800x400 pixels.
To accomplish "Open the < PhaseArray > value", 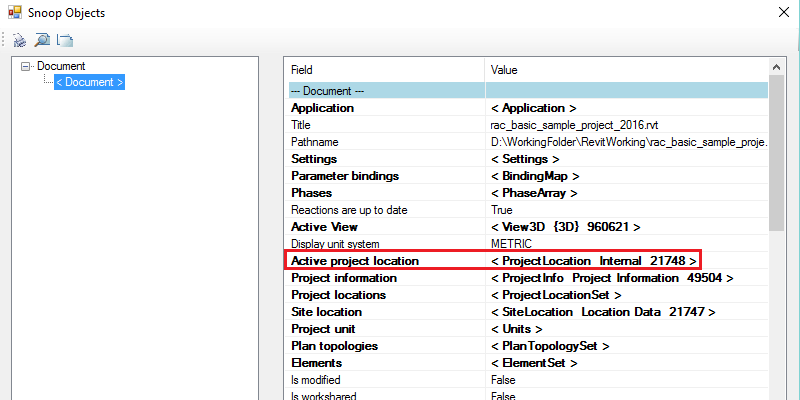I will (x=534, y=193).
